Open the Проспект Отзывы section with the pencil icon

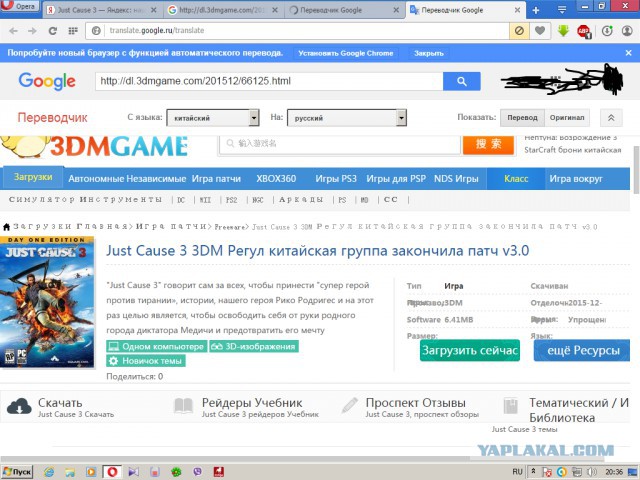coord(410,407)
